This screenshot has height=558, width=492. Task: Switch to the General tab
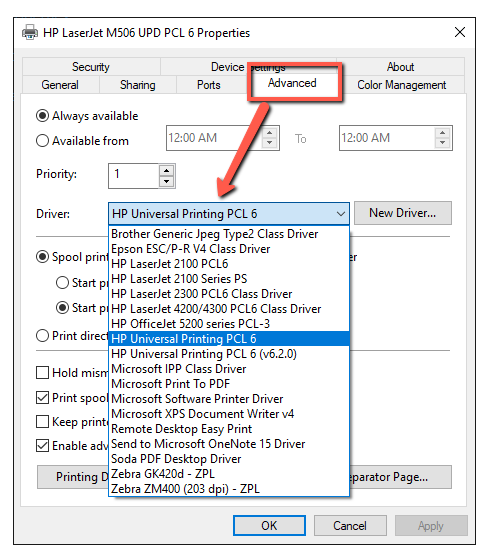pyautogui.click(x=60, y=85)
